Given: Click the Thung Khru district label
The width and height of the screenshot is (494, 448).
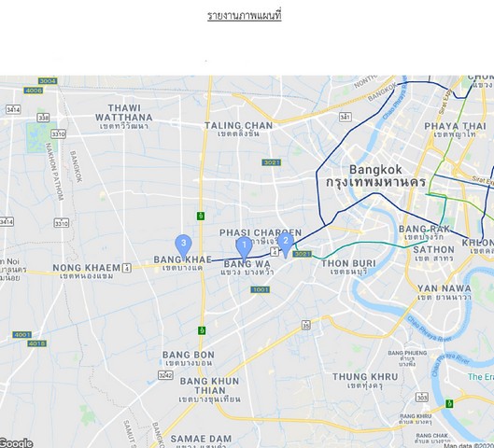Looking at the screenshot, I should click(365, 381).
